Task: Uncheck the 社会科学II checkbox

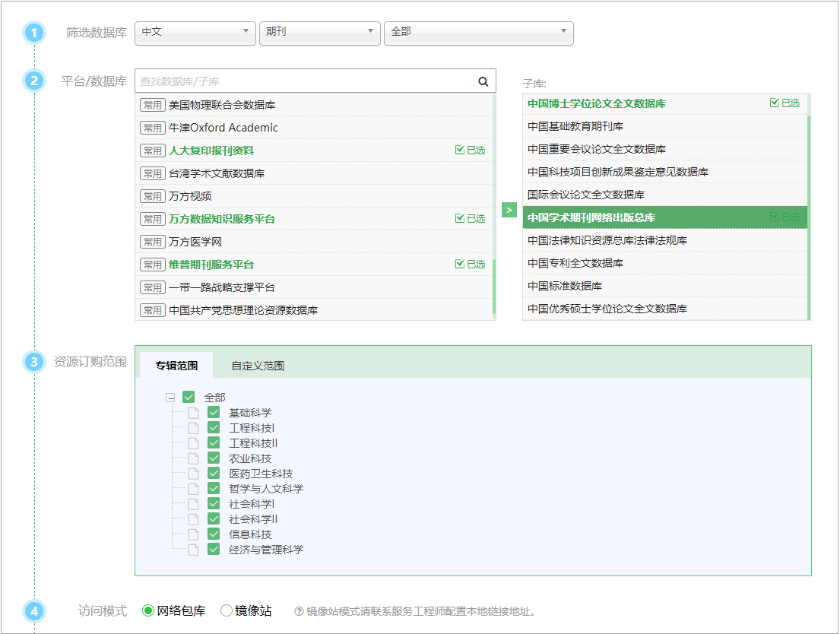Action: (214, 518)
